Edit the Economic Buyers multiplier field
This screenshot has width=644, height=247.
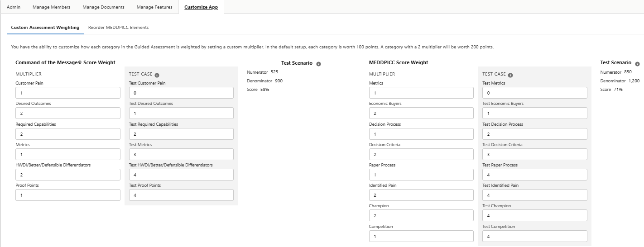tap(421, 113)
